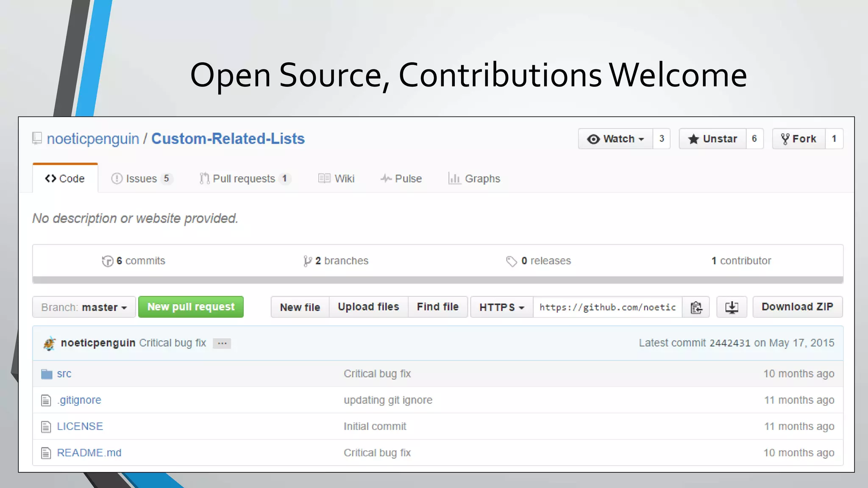Unstar the repository

tap(712, 139)
